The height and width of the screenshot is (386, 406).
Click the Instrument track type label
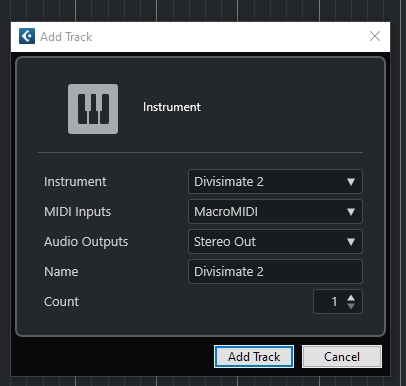click(172, 107)
